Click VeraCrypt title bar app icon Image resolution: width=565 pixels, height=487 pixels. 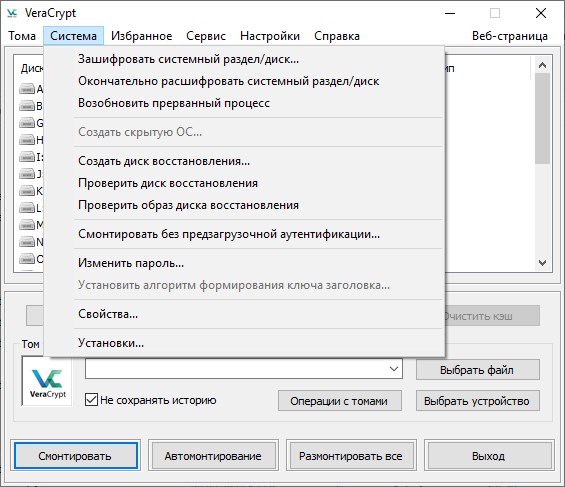coord(12,13)
